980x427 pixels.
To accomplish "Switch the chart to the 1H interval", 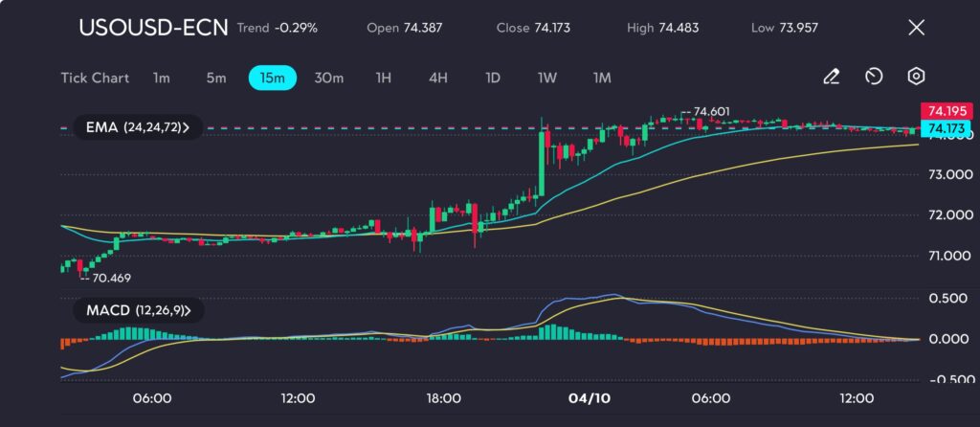I will pos(383,78).
